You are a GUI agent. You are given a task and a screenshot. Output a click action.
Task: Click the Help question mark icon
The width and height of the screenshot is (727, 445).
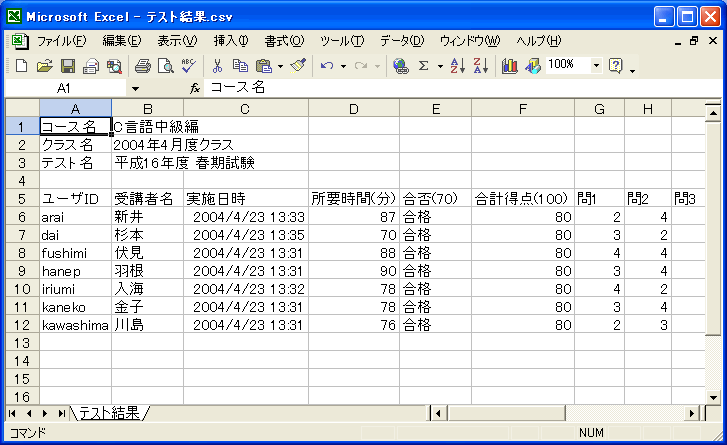click(x=615, y=66)
